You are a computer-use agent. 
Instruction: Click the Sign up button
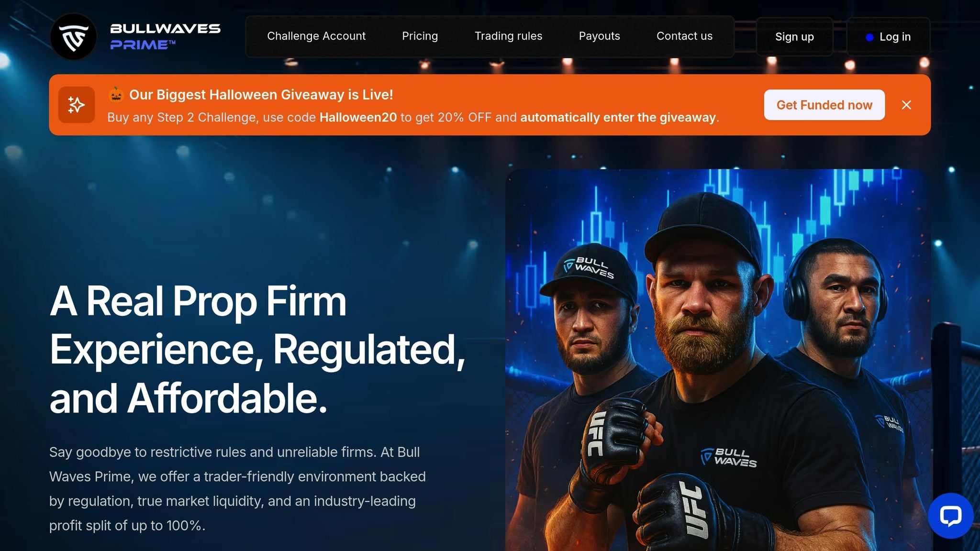click(794, 37)
